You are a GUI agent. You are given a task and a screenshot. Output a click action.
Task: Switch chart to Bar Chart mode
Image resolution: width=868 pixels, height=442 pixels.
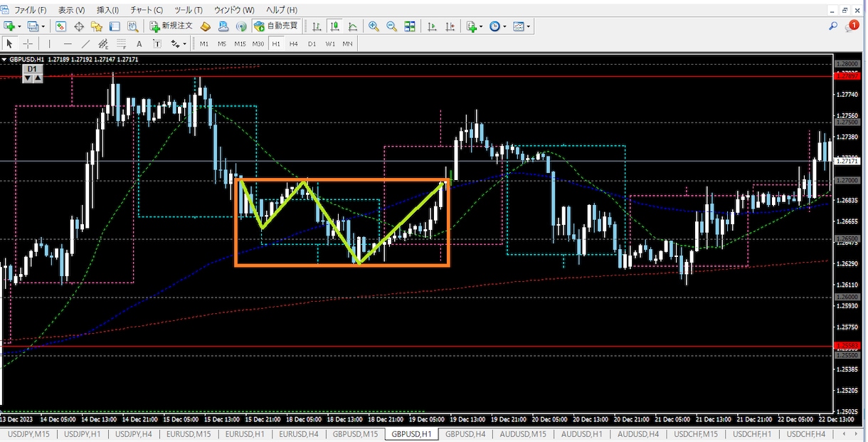click(x=317, y=26)
